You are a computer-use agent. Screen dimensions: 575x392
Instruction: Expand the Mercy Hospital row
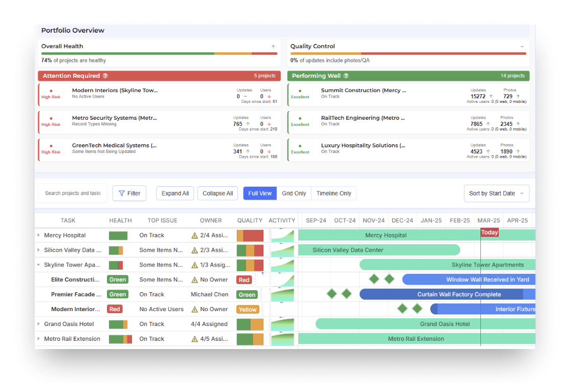(x=38, y=235)
